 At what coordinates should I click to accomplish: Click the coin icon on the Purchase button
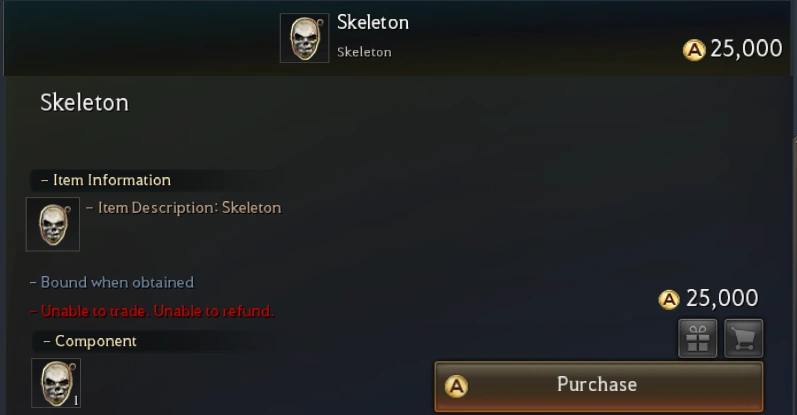tap(456, 387)
